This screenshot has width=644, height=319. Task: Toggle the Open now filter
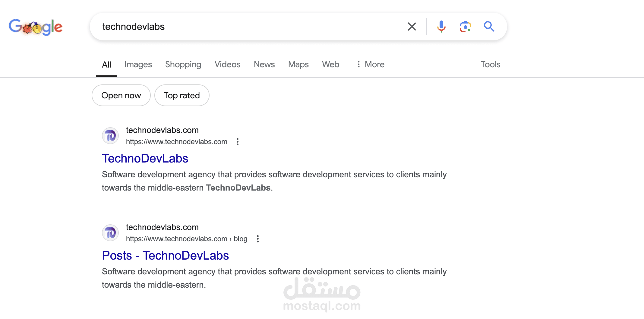tap(121, 95)
